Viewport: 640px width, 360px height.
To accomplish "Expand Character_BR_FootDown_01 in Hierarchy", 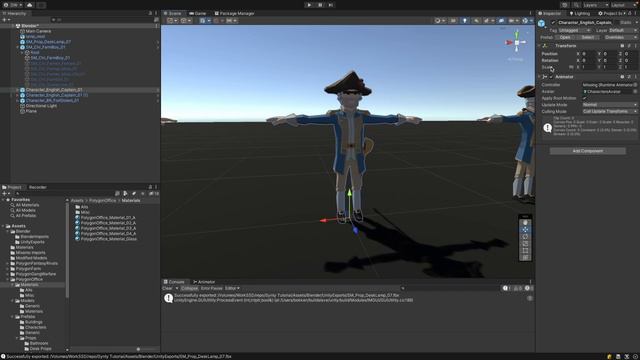I will click(17, 100).
